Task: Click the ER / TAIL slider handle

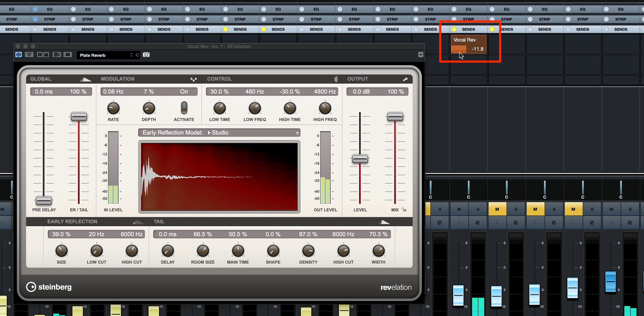Action: pyautogui.click(x=79, y=117)
